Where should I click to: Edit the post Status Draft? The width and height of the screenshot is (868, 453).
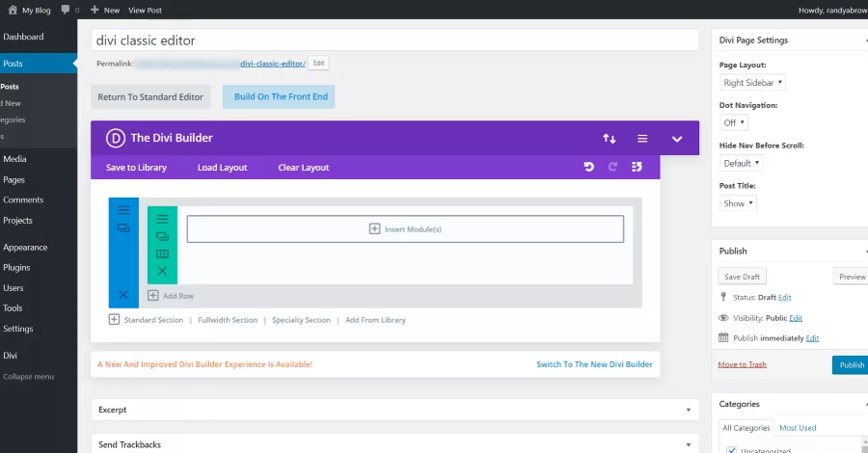[x=784, y=298]
